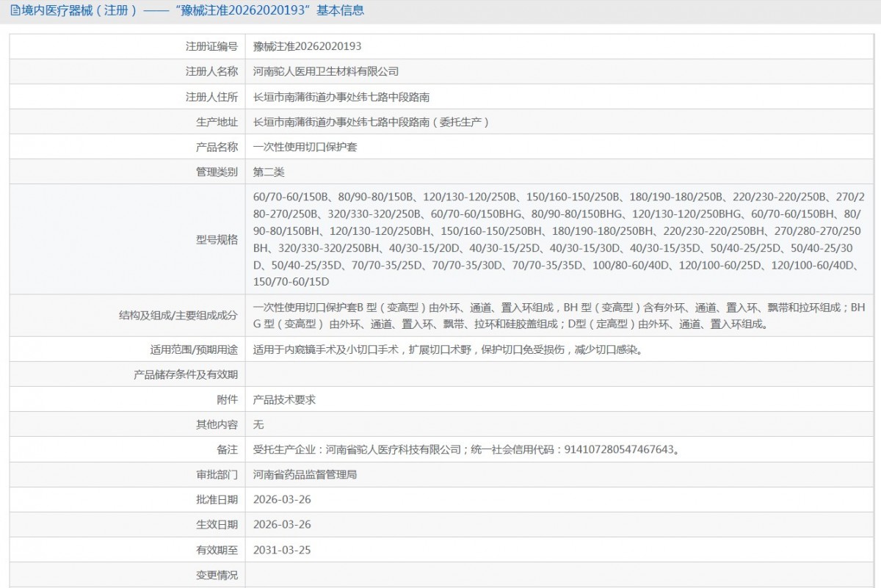Click the empty 产品储存条件及有效期 value cell
This screenshot has width=881, height=588.
tap(558, 374)
